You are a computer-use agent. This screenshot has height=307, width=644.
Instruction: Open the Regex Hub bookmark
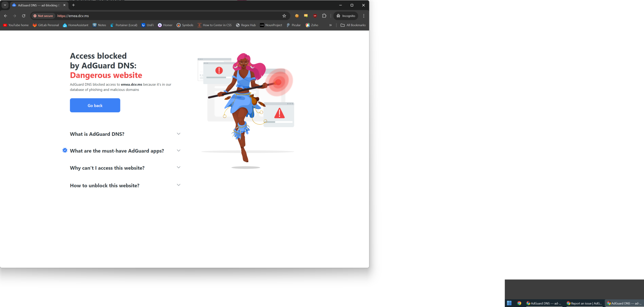tap(246, 25)
